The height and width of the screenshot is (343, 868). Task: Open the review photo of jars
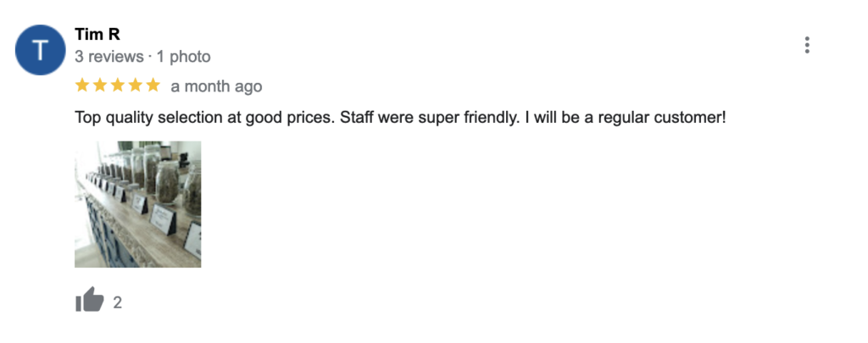[x=138, y=204]
